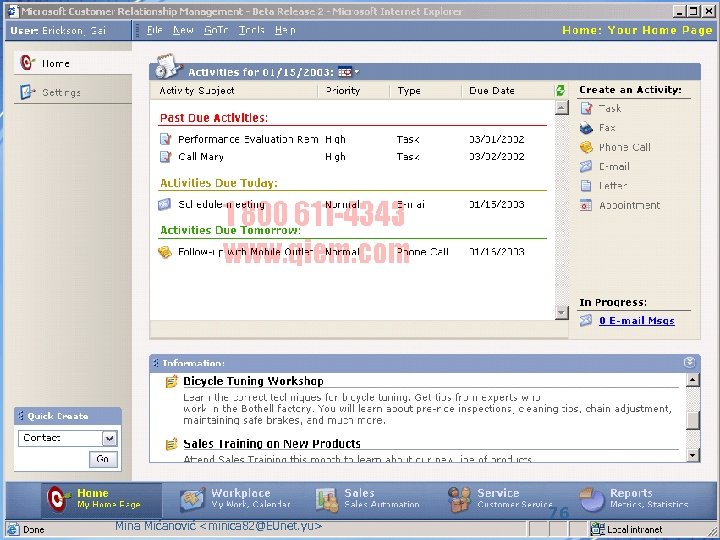Click the Information panel grip handle
The image size is (720, 540).
(x=156, y=363)
